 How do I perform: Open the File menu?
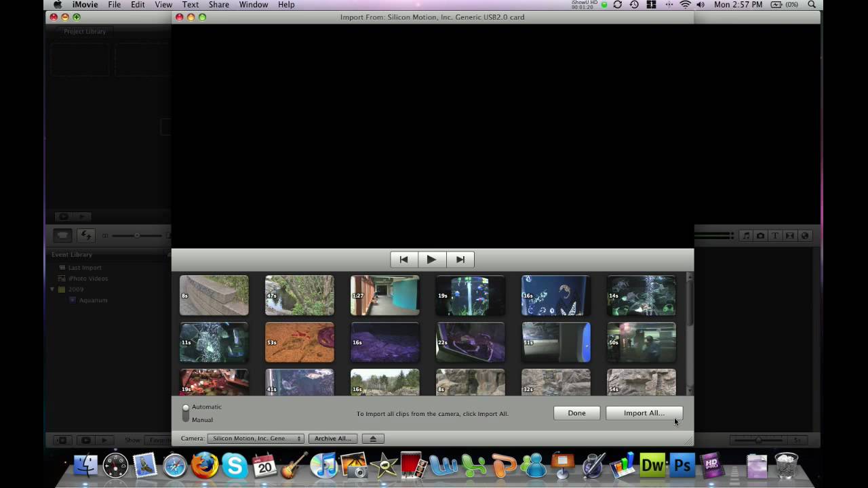click(115, 5)
